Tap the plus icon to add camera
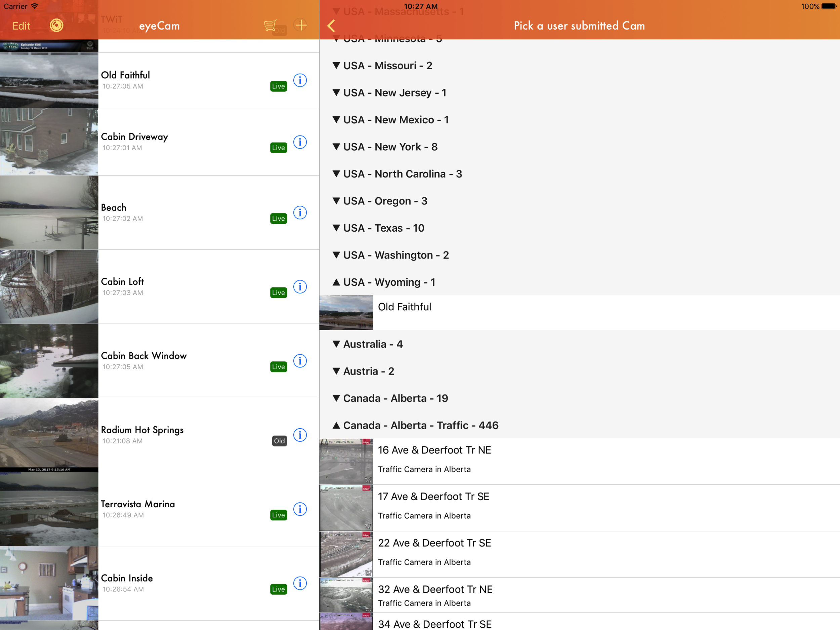The width and height of the screenshot is (840, 630). pyautogui.click(x=301, y=25)
